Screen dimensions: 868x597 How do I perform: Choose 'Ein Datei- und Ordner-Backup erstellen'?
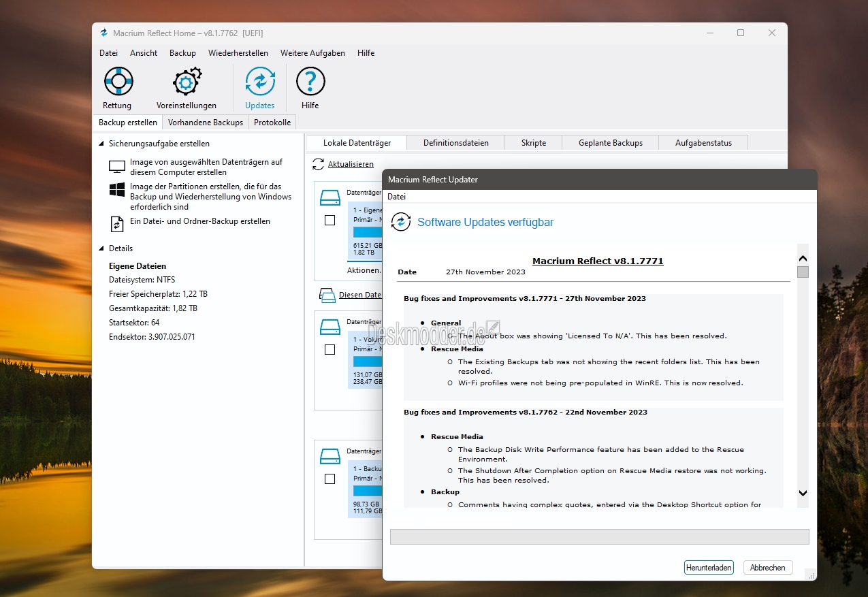(200, 221)
